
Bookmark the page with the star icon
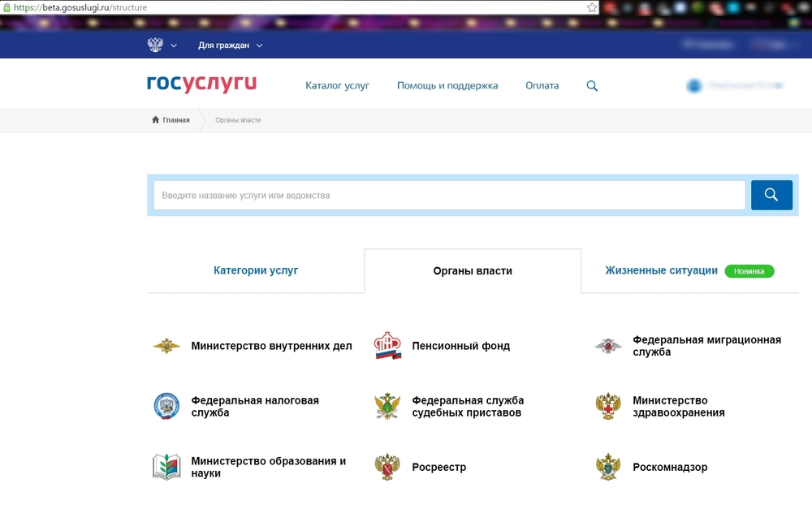pos(593,7)
